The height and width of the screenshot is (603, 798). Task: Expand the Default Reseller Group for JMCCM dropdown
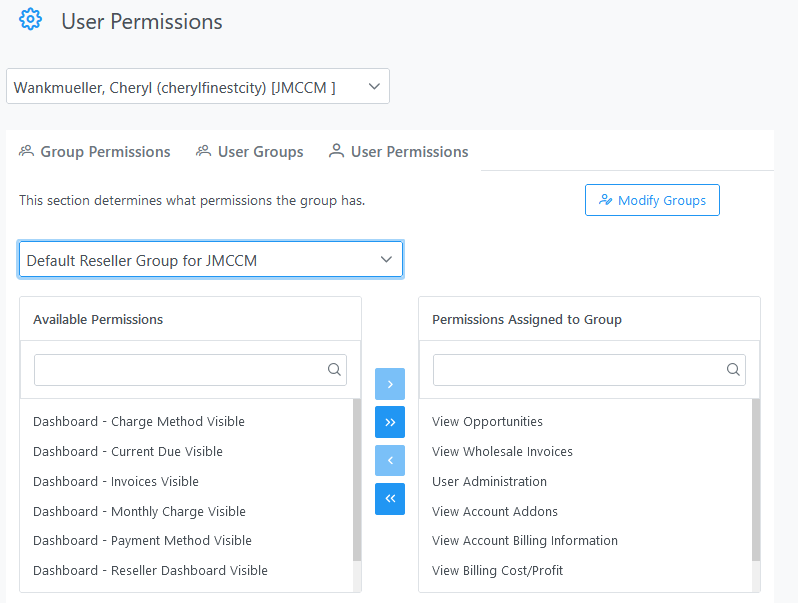pyautogui.click(x=211, y=260)
